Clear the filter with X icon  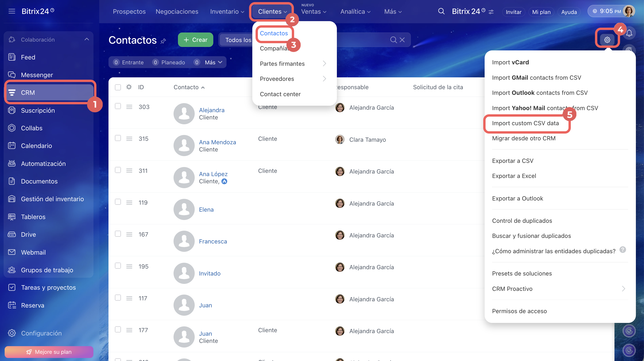click(402, 40)
